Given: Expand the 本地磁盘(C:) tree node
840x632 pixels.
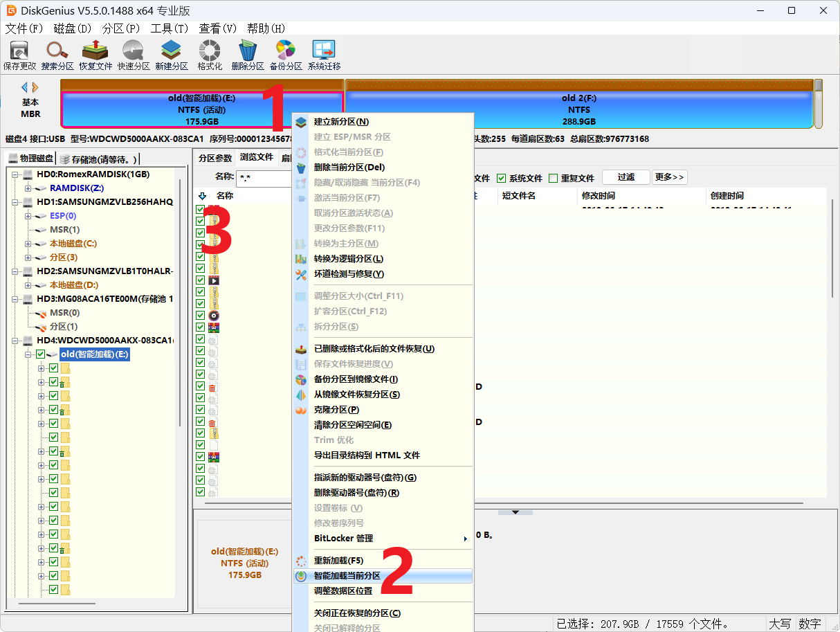Looking at the screenshot, I should pyautogui.click(x=28, y=244).
